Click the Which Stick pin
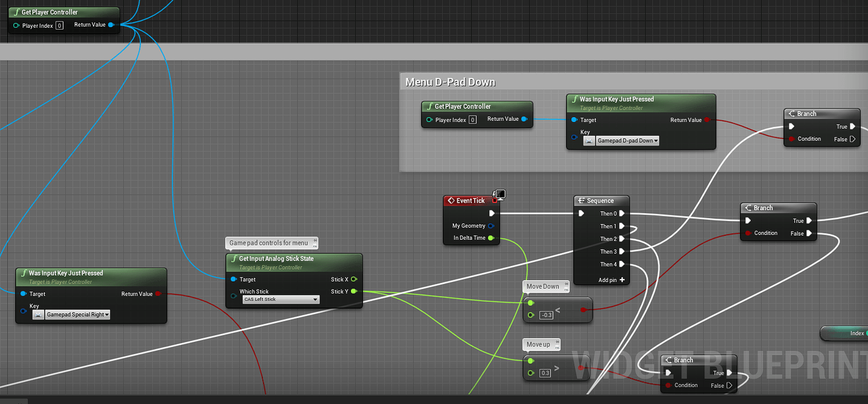Viewport: 868px width, 404px height. click(x=234, y=296)
